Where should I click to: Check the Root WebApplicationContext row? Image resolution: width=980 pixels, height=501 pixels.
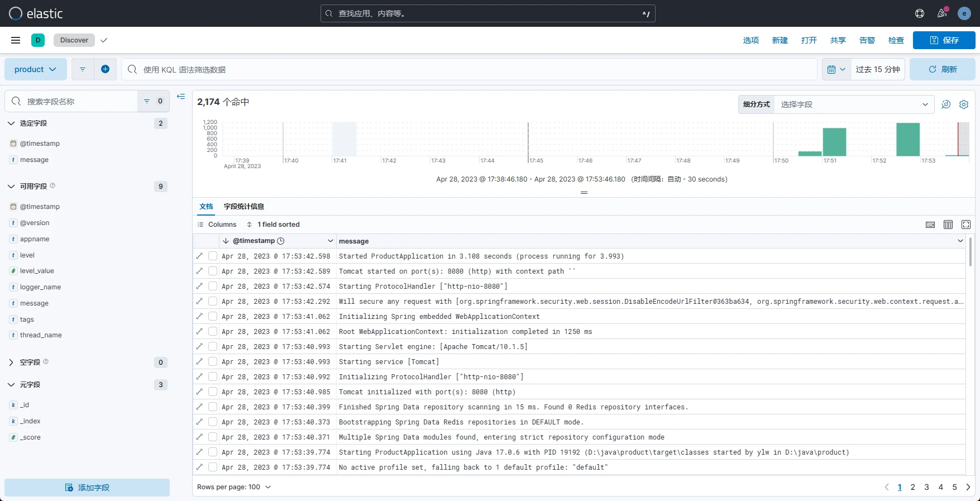tap(213, 331)
